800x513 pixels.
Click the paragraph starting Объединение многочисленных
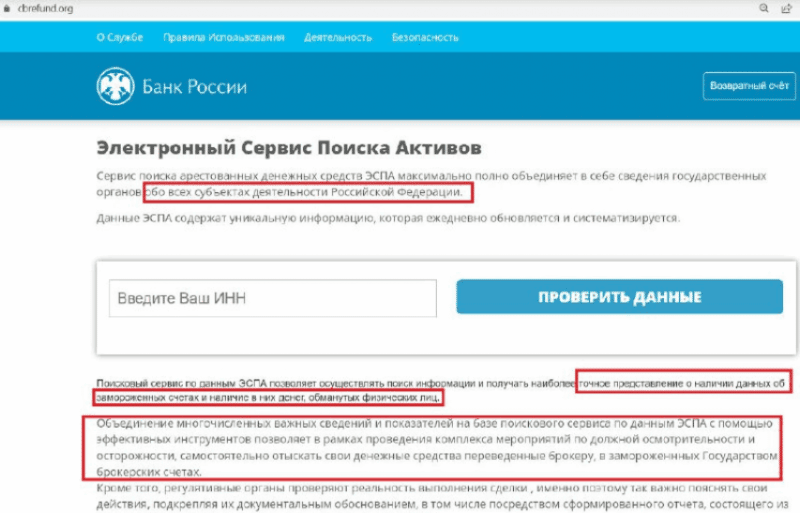[437, 447]
